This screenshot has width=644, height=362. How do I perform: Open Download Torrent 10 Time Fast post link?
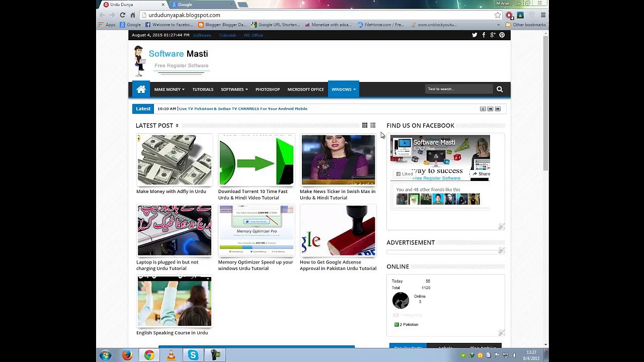(x=253, y=195)
